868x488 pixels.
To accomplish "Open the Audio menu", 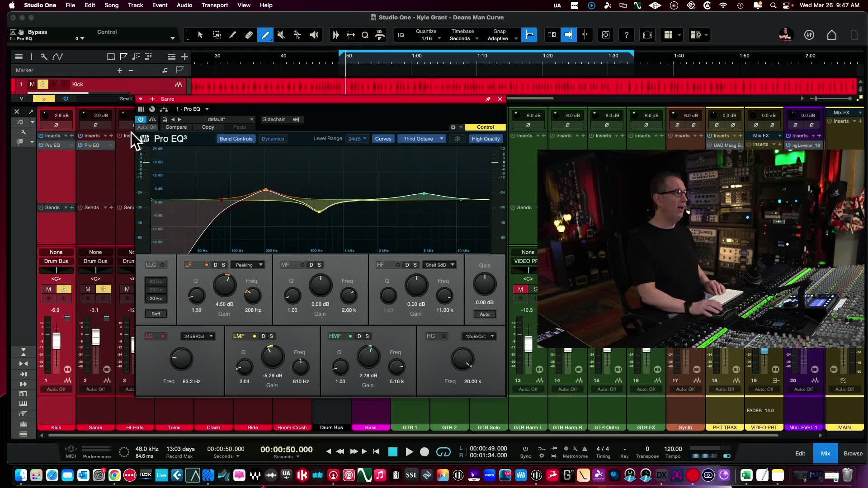I will pos(184,5).
